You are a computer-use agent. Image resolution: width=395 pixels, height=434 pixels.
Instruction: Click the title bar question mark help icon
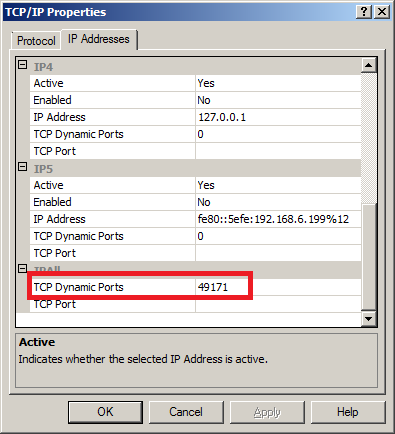pyautogui.click(x=364, y=12)
